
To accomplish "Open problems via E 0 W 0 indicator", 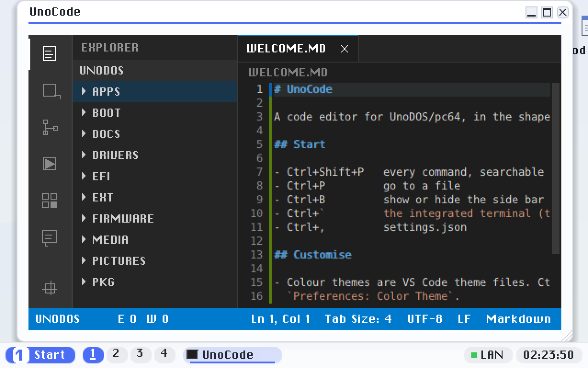I will click(x=143, y=319).
